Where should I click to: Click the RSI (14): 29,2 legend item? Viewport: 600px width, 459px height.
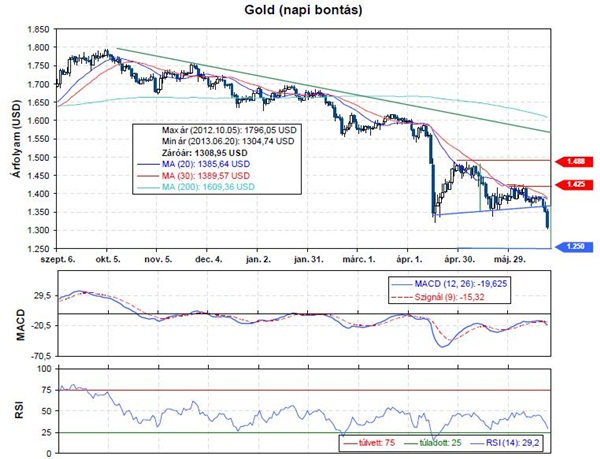506,438
